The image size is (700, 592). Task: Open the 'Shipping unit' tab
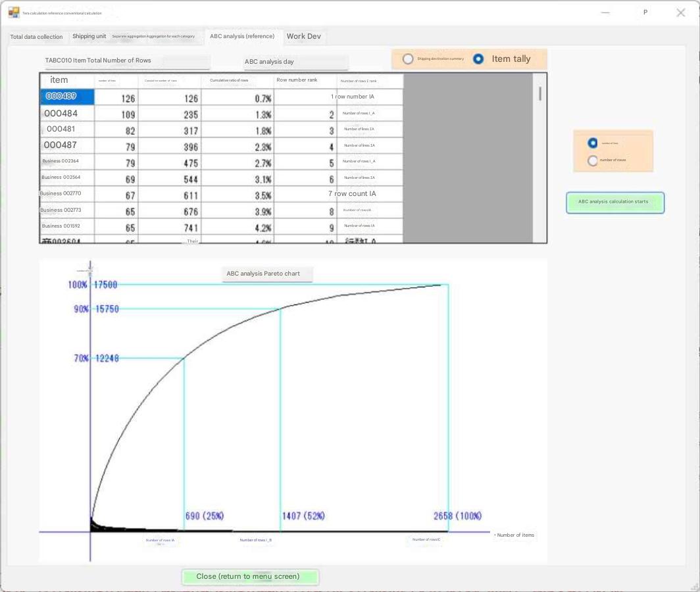coord(89,37)
